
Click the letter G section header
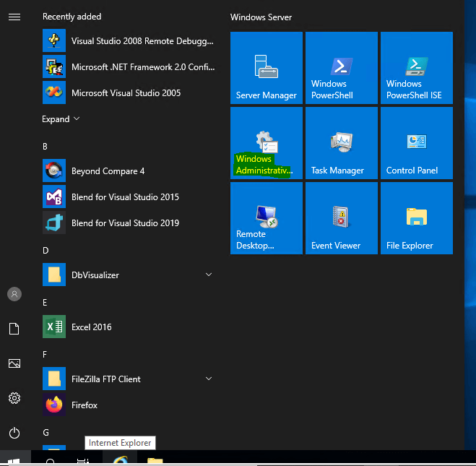[x=46, y=432]
